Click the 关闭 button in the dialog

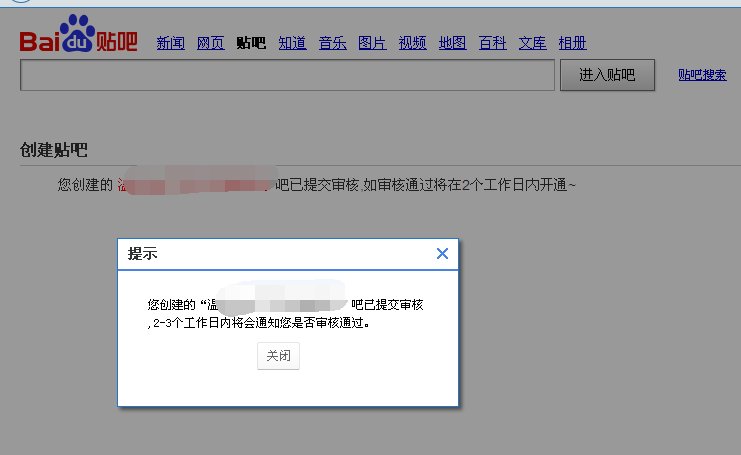(278, 356)
